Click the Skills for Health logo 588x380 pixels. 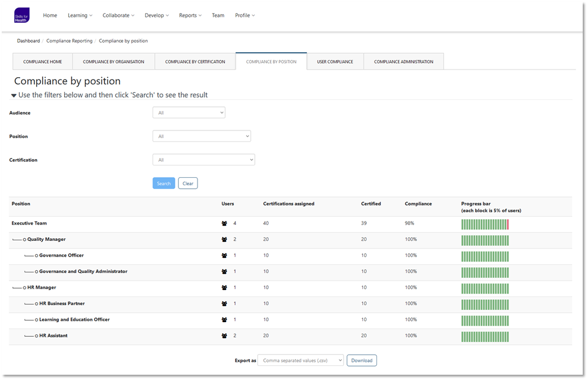(22, 15)
